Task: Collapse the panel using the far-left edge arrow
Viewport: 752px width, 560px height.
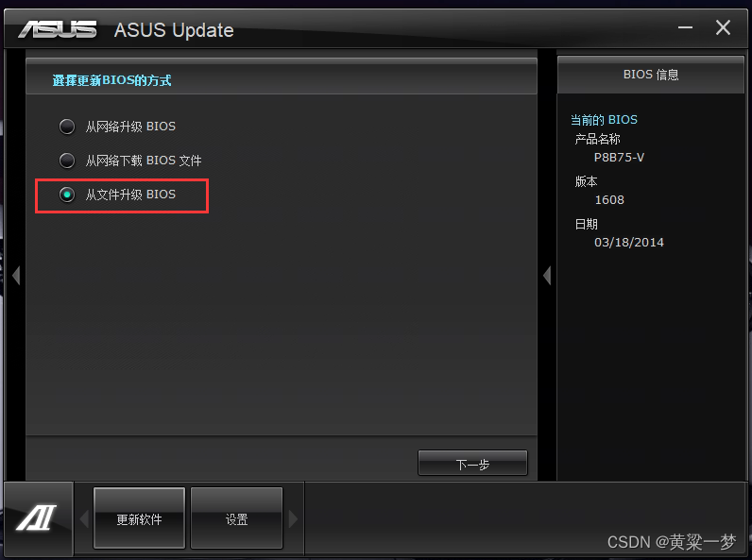Action: point(16,276)
